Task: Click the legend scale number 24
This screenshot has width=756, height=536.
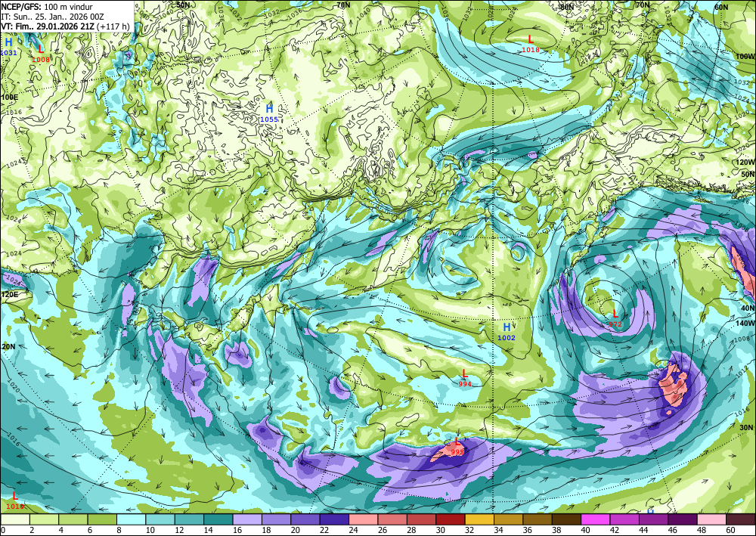Action: [353, 530]
